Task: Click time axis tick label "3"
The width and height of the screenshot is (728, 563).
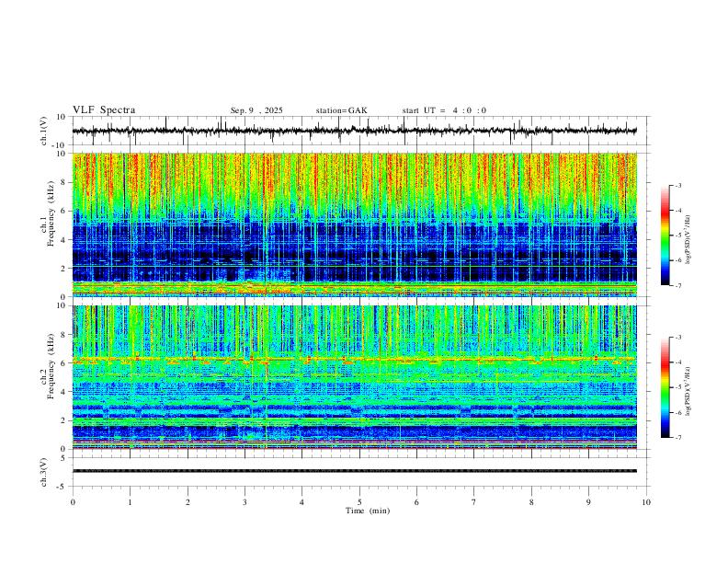Action: (x=245, y=502)
